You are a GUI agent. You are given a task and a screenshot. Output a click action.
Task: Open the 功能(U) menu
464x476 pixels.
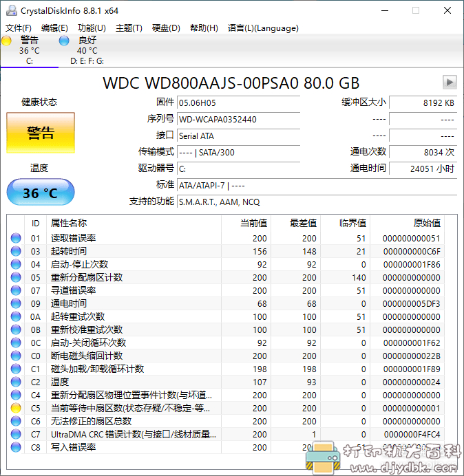click(92, 28)
